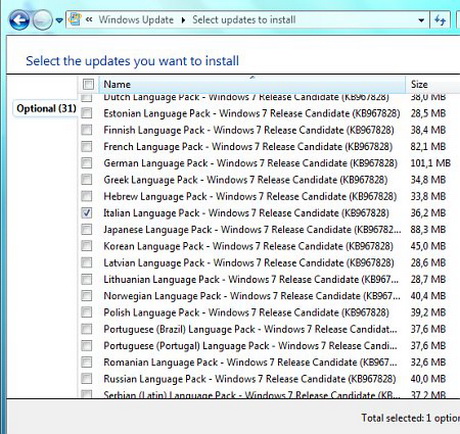Refresh the page with the refresh icon

[440, 20]
